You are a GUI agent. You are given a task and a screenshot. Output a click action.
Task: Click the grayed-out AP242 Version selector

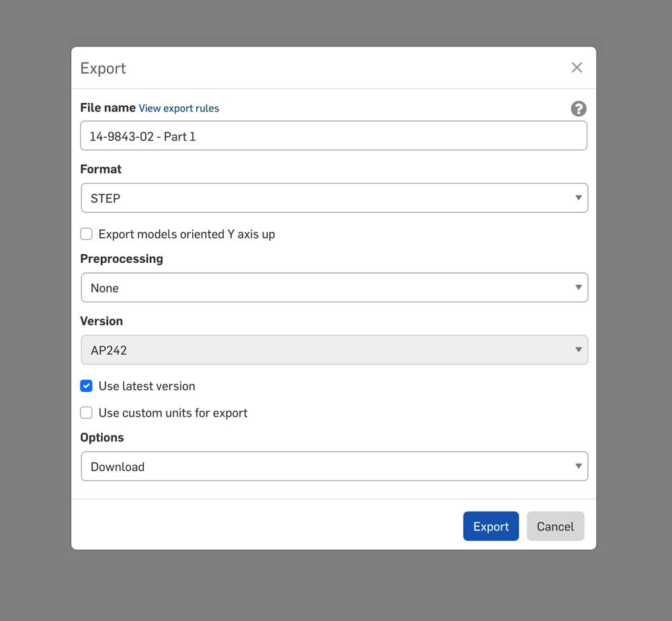point(334,349)
